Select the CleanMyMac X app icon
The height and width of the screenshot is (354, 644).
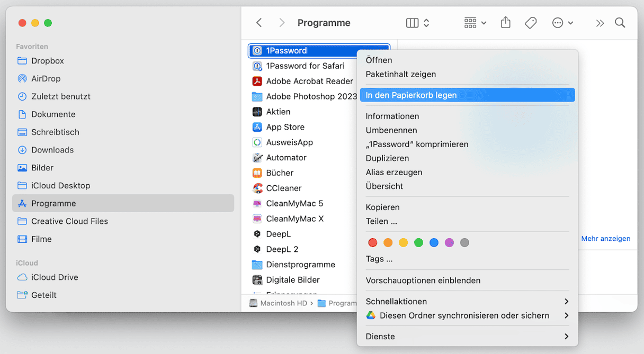pos(257,219)
